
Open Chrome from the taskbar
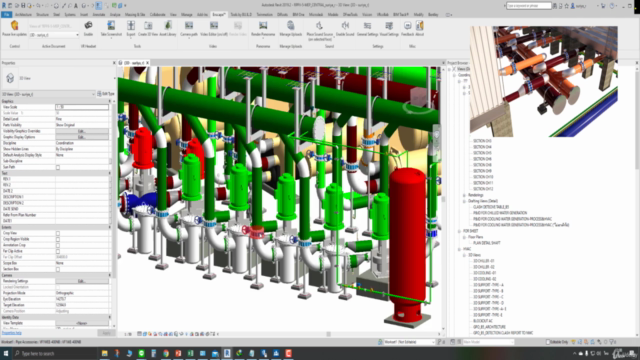(166, 353)
